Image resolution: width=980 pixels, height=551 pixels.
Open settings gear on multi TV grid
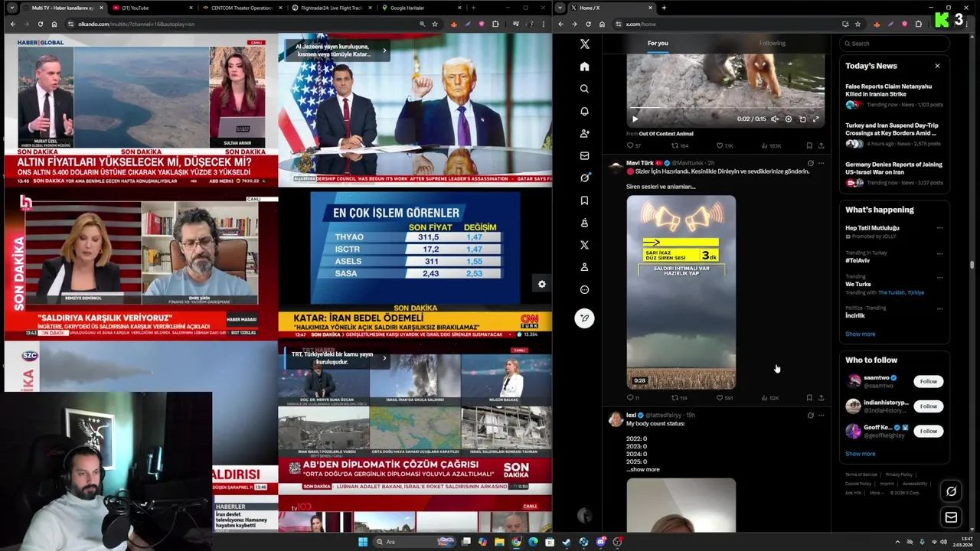(541, 284)
